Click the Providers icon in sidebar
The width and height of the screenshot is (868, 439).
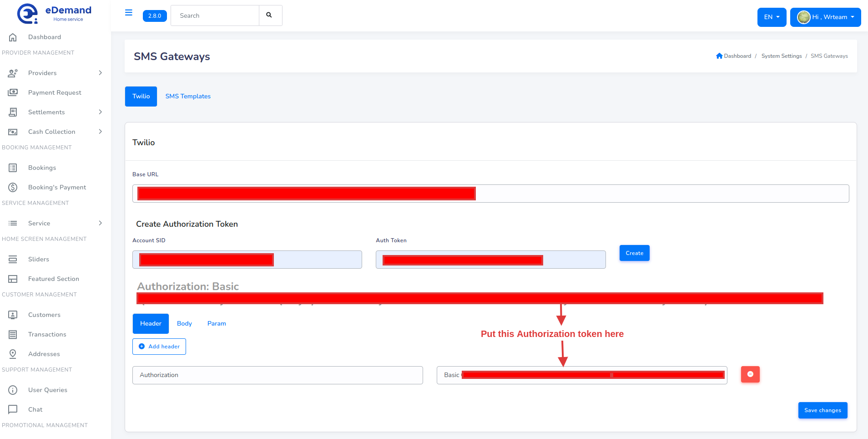point(13,73)
